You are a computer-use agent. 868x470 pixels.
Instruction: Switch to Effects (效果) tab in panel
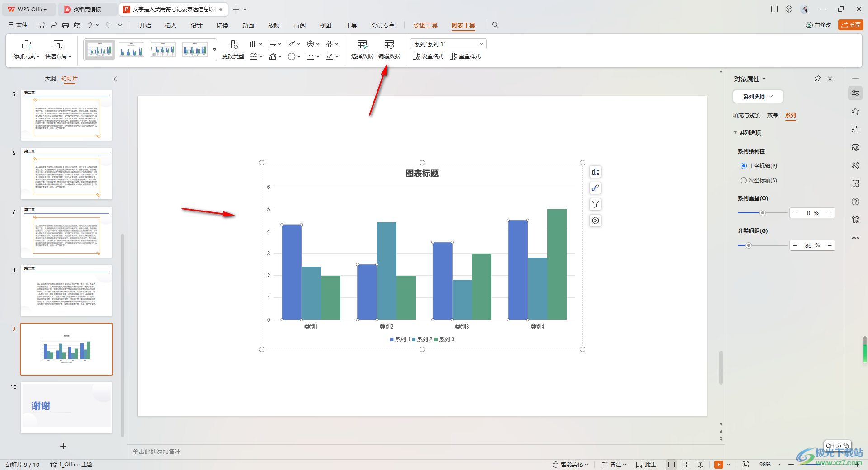click(x=772, y=115)
